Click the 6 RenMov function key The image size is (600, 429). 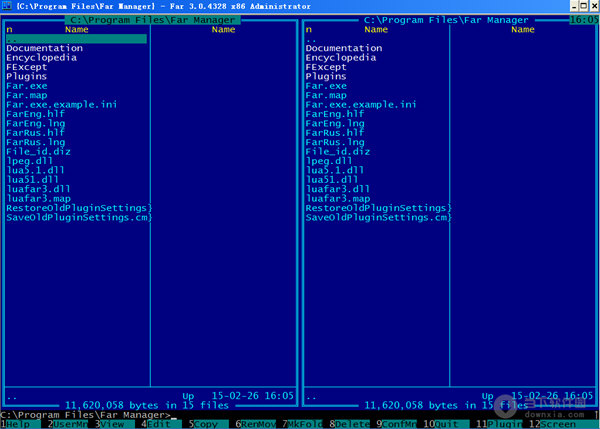[256, 424]
